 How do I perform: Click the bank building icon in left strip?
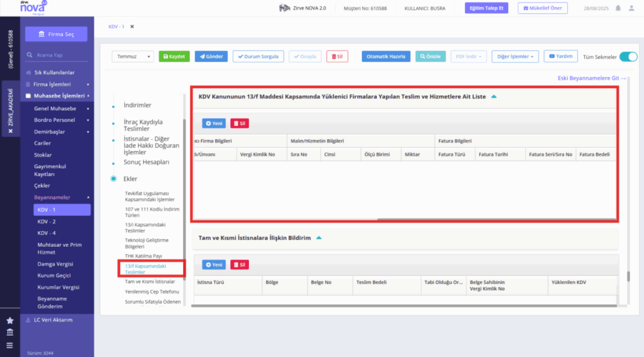tap(10, 332)
